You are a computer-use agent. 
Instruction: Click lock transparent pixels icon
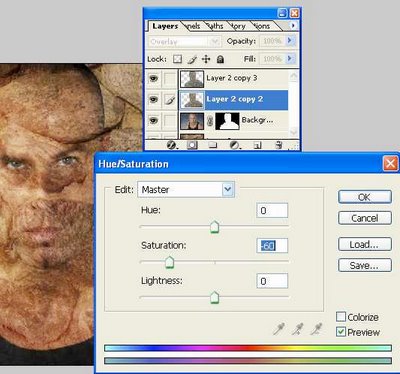pos(177,59)
